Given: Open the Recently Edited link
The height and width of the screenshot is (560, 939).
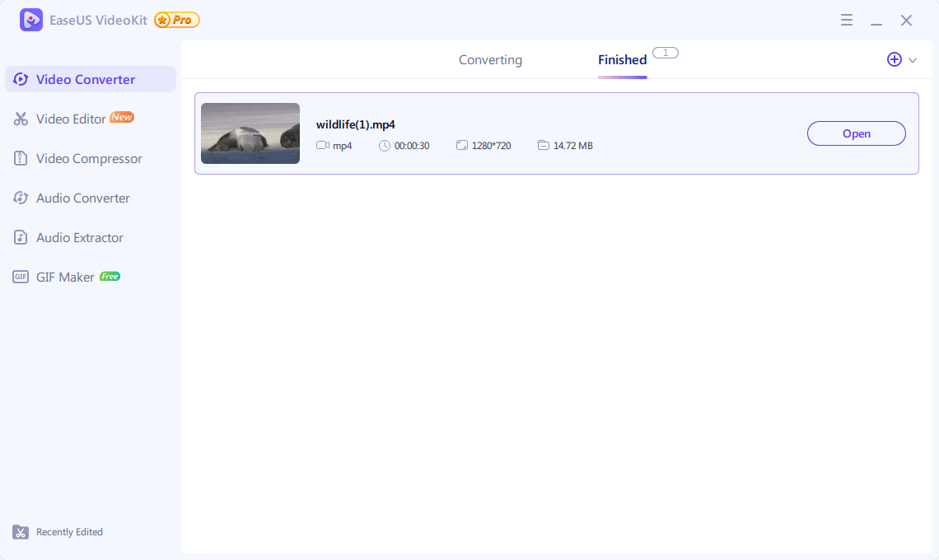Looking at the screenshot, I should [69, 532].
